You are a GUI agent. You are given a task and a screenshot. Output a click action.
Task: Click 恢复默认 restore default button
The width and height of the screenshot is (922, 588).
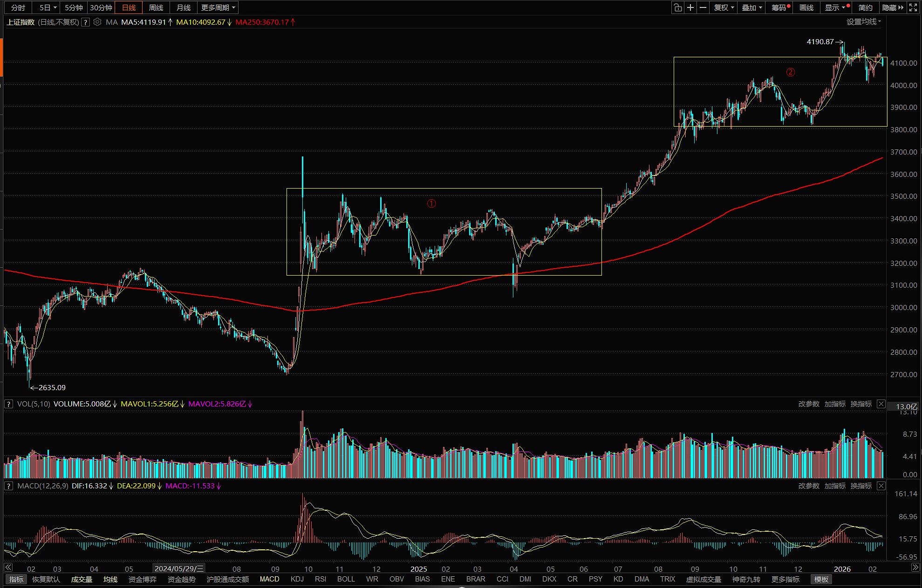[46, 579]
